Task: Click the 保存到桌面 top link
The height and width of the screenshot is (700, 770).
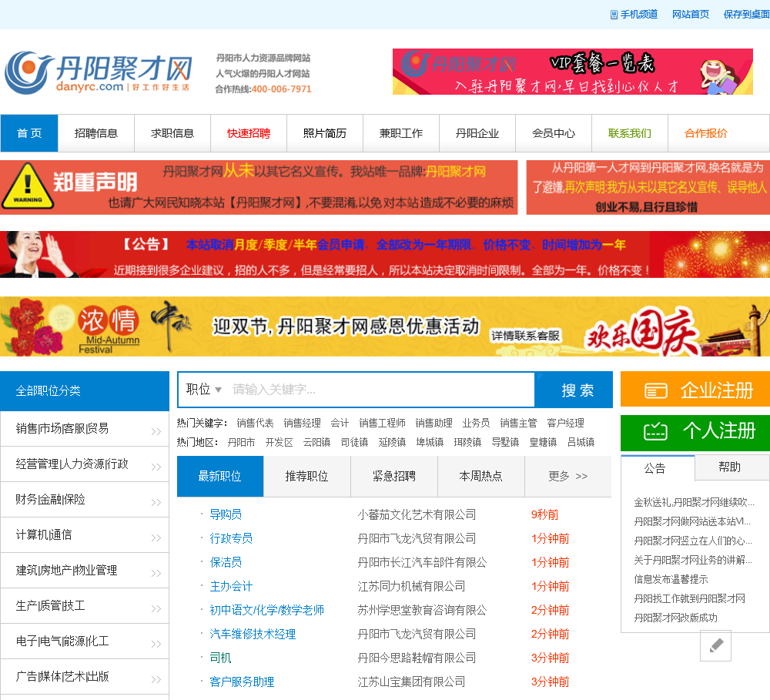Action: pos(746,15)
